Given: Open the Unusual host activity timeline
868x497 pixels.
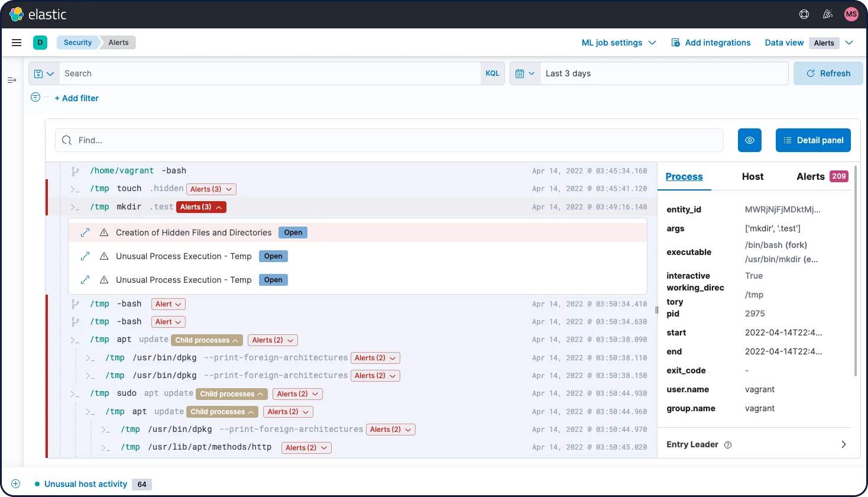Looking at the screenshot, I should click(x=86, y=484).
